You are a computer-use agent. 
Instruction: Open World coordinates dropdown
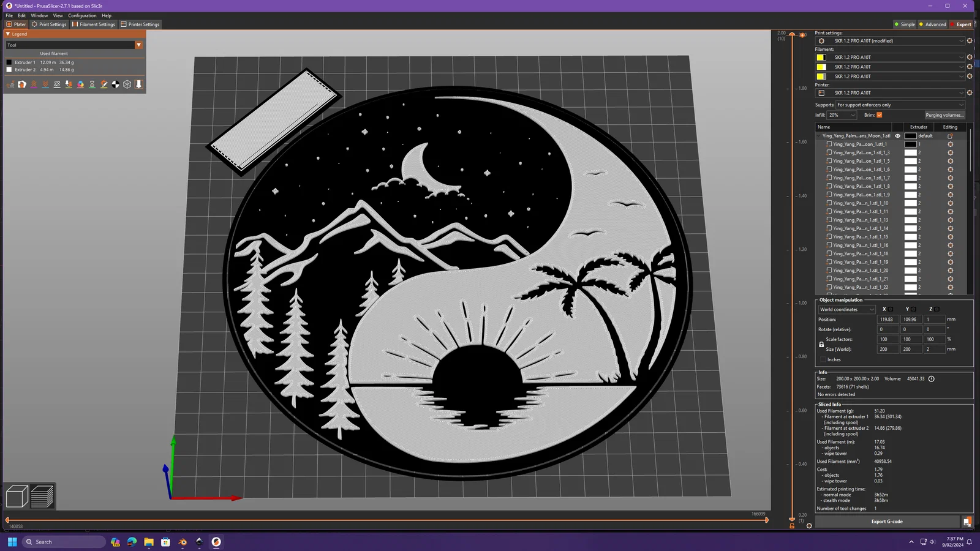[x=847, y=310]
